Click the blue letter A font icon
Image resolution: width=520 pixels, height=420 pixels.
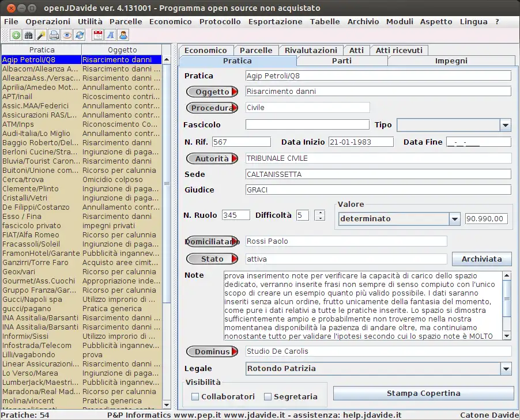pos(111,35)
